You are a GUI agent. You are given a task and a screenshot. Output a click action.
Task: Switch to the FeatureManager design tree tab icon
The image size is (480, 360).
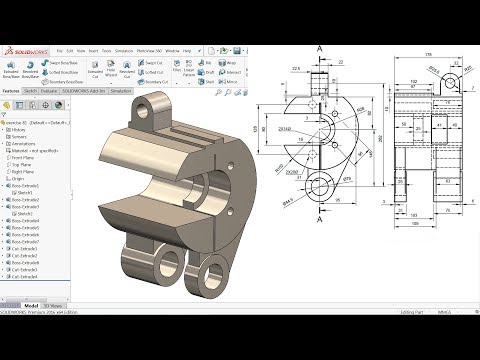[6, 105]
